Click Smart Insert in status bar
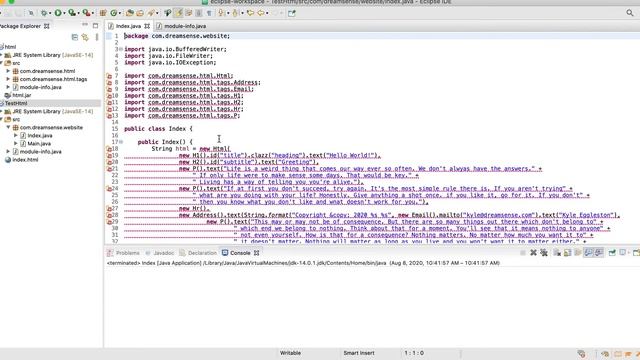Viewport: 640px width, 360px height. (359, 353)
